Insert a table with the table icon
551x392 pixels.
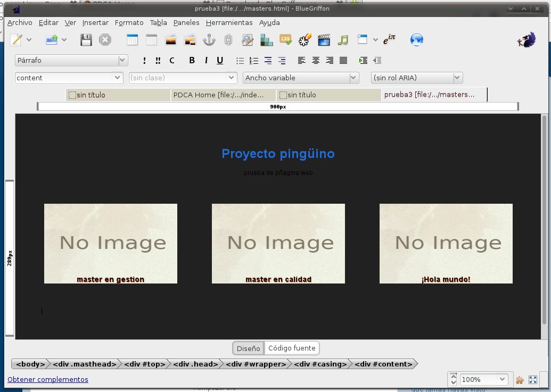[x=132, y=40]
